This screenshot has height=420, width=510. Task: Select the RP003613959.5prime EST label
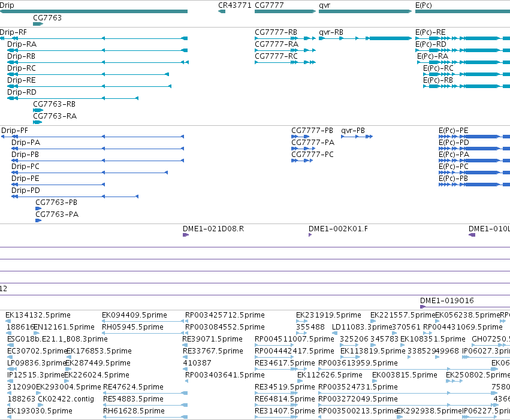tap(358, 363)
